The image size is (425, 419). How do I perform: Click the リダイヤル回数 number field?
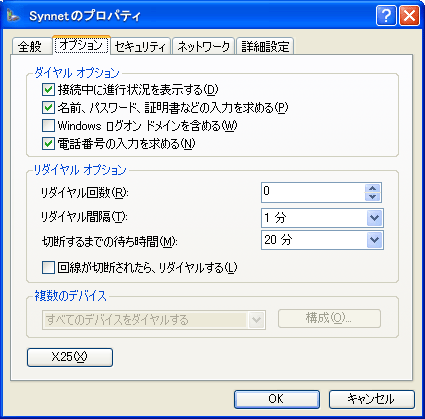click(313, 192)
